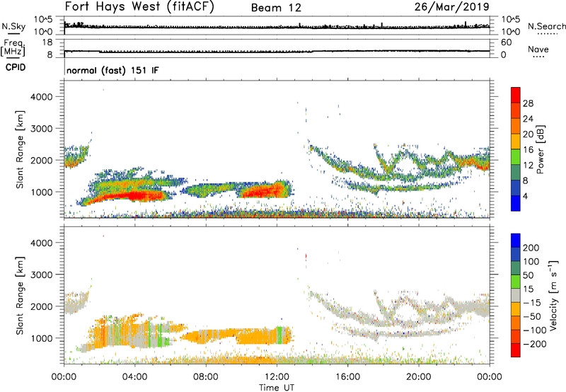Screen dimensions: 566x392
Task: Pick the red top segment of Power colorbar
Action: click(x=516, y=95)
